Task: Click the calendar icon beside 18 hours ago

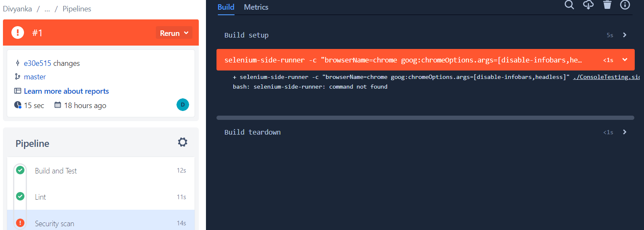Action: tap(58, 105)
